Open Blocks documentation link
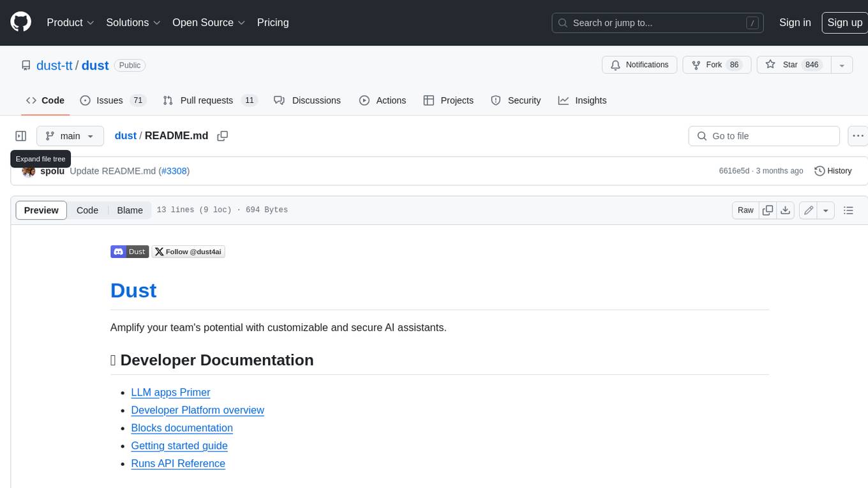The height and width of the screenshot is (488, 868). point(182,428)
